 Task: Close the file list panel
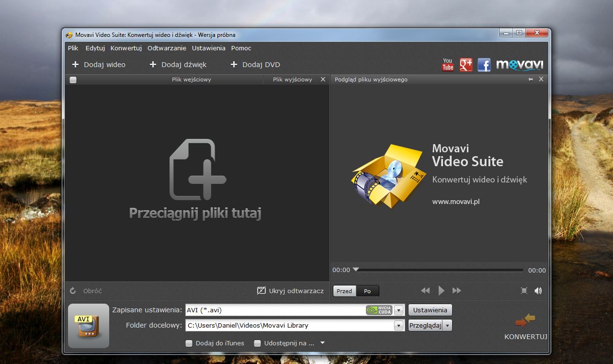click(x=323, y=80)
